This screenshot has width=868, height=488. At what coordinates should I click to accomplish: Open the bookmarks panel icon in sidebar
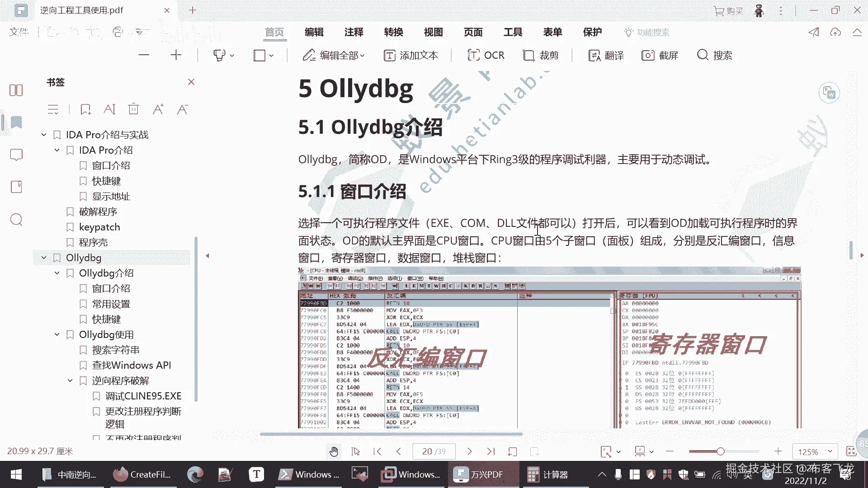16,122
